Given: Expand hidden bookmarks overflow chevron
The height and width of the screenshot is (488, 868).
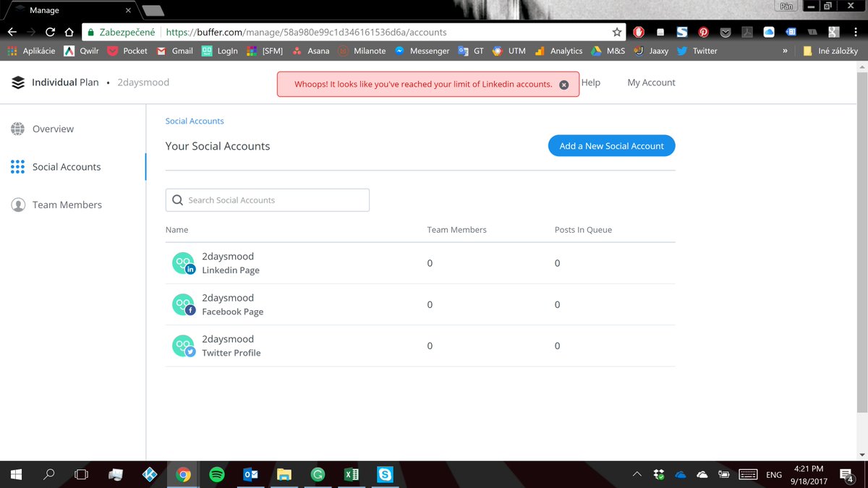Looking at the screenshot, I should [x=785, y=51].
